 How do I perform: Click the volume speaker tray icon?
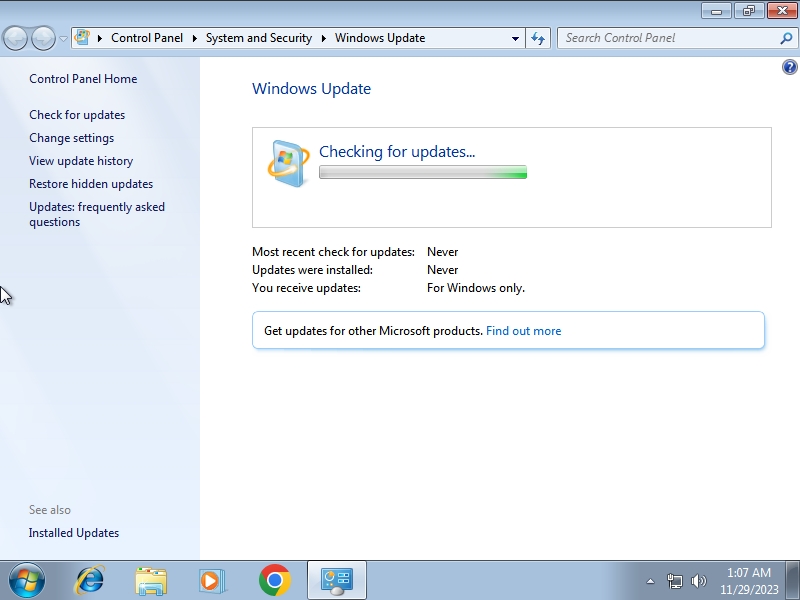coord(698,581)
